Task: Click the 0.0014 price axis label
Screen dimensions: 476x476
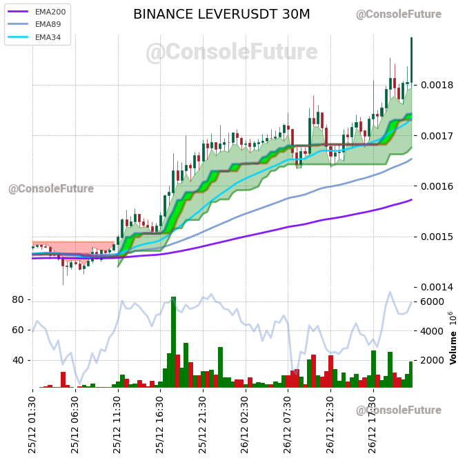Action: point(437,287)
